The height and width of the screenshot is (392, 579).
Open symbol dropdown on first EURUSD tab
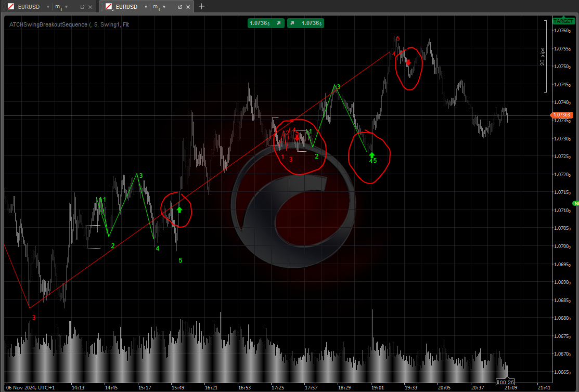[48, 7]
